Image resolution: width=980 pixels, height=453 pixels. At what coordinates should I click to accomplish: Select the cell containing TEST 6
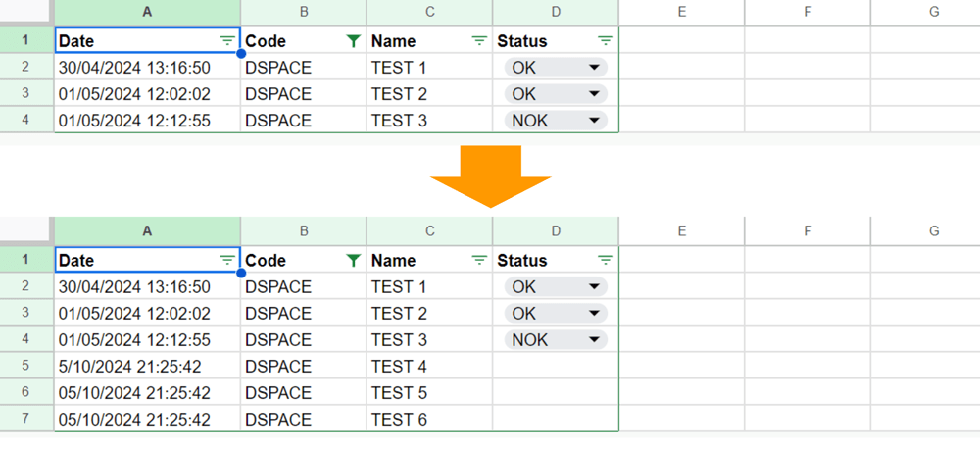point(429,420)
